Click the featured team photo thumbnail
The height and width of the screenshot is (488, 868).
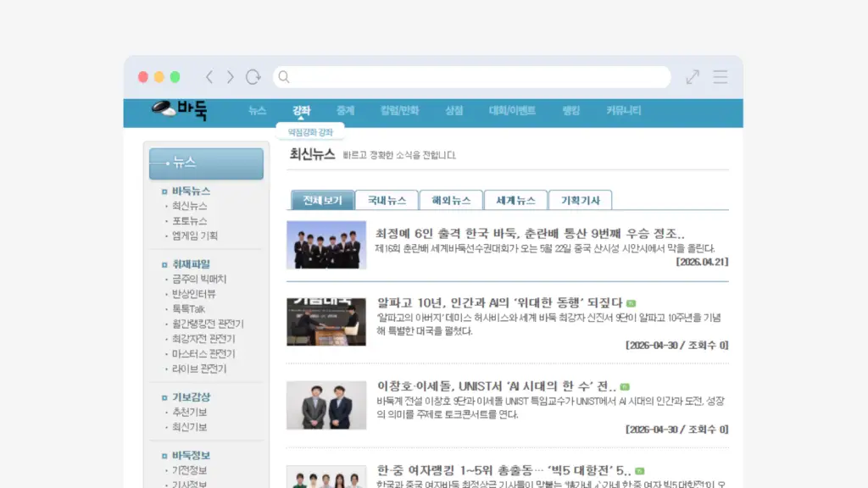(326, 245)
